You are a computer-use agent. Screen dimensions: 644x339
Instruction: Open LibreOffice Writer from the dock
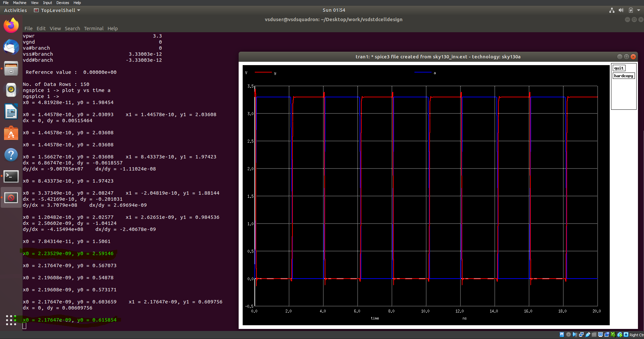[11, 111]
